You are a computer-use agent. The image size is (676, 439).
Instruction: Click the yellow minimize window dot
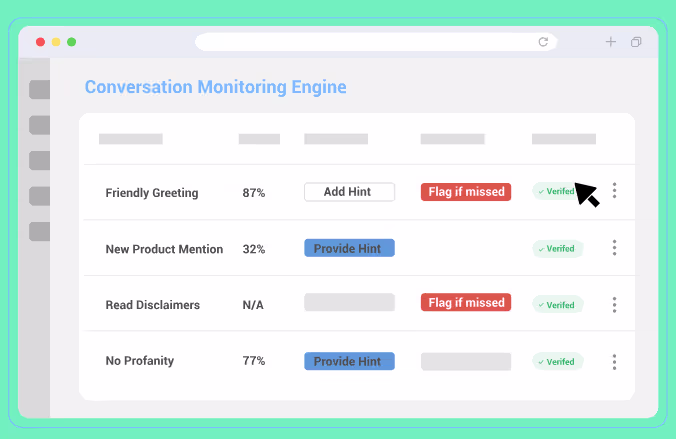tap(56, 42)
